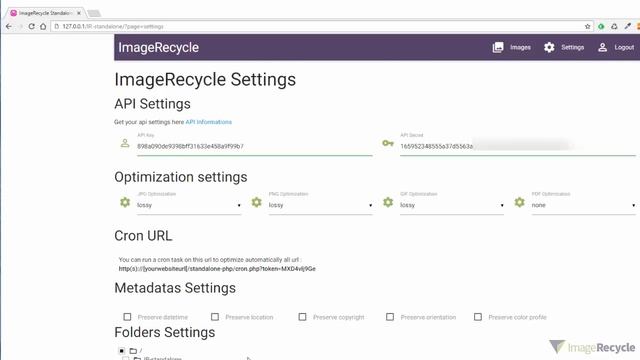Enable Preserve color profile checkbox

click(x=478, y=317)
